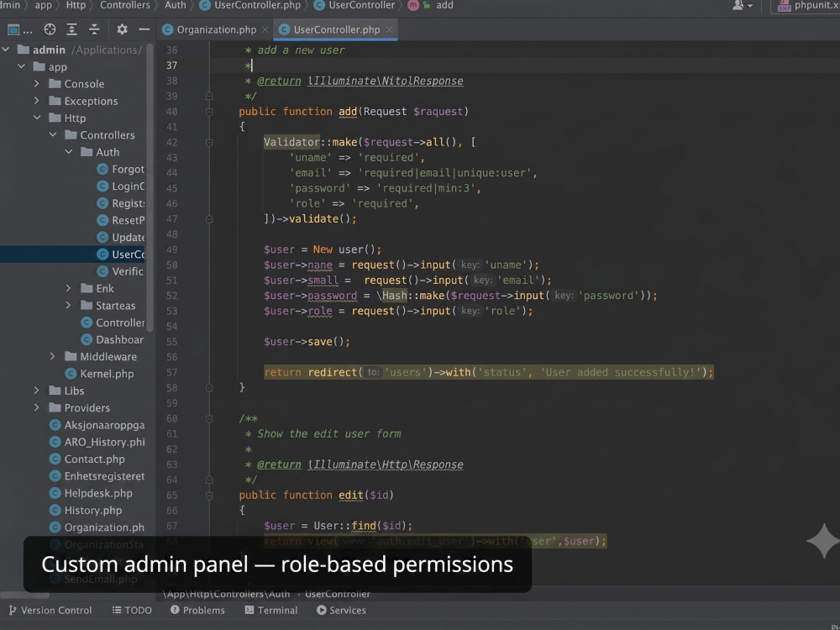
Task: Open ARO_History.php file
Action: pos(97,442)
